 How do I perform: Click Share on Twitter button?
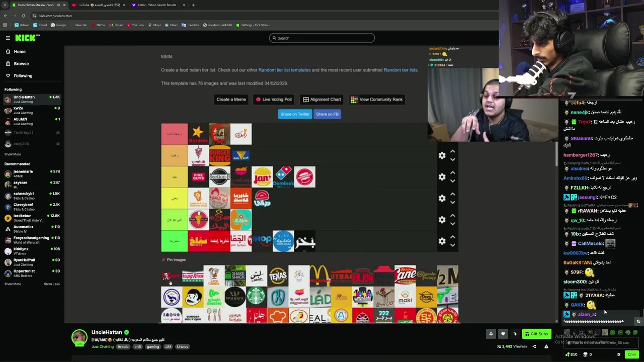pyautogui.click(x=295, y=114)
